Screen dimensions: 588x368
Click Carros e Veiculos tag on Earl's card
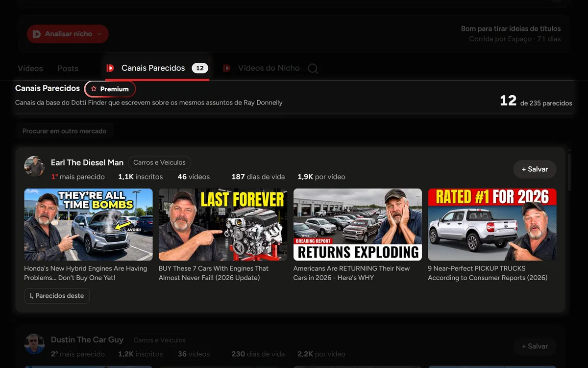pos(160,162)
